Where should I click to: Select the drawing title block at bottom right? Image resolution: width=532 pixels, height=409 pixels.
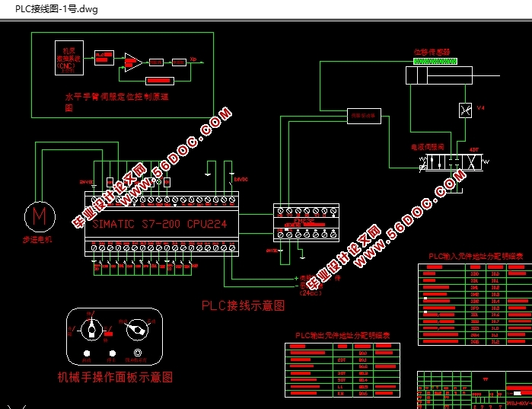pos(474,390)
